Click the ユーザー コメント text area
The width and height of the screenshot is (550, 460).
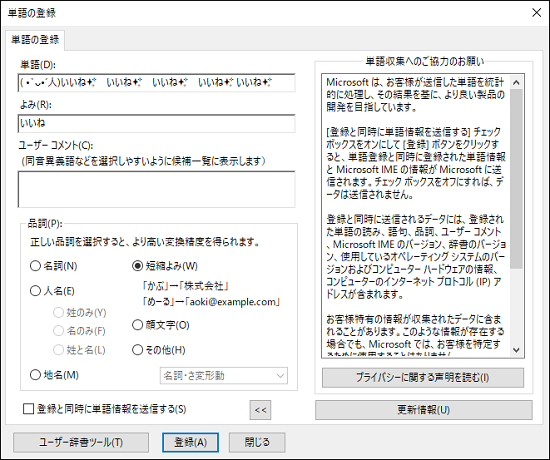[x=156, y=189]
